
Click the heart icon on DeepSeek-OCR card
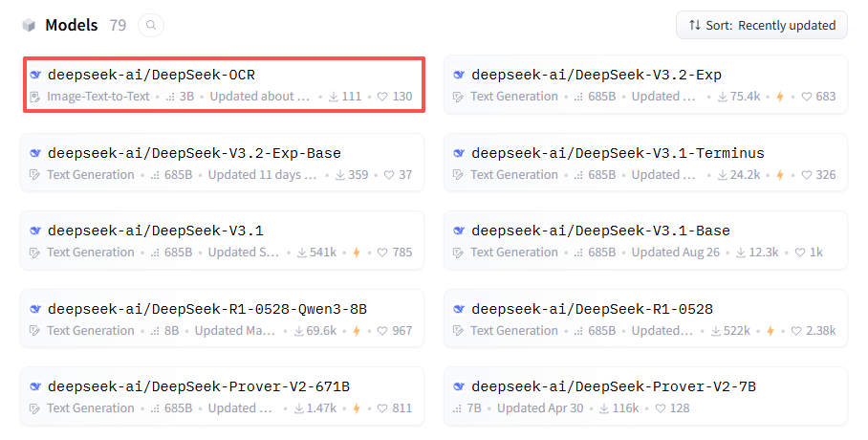[x=382, y=97]
